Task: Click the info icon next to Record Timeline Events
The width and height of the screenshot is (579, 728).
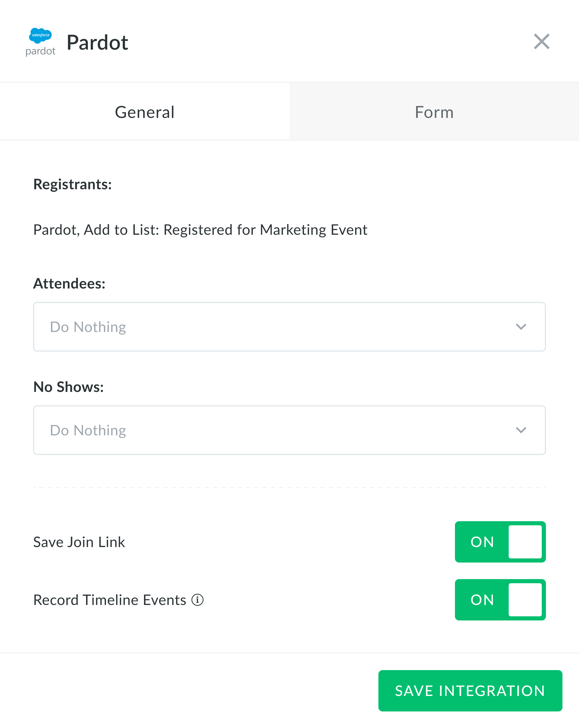Action: pos(197,600)
